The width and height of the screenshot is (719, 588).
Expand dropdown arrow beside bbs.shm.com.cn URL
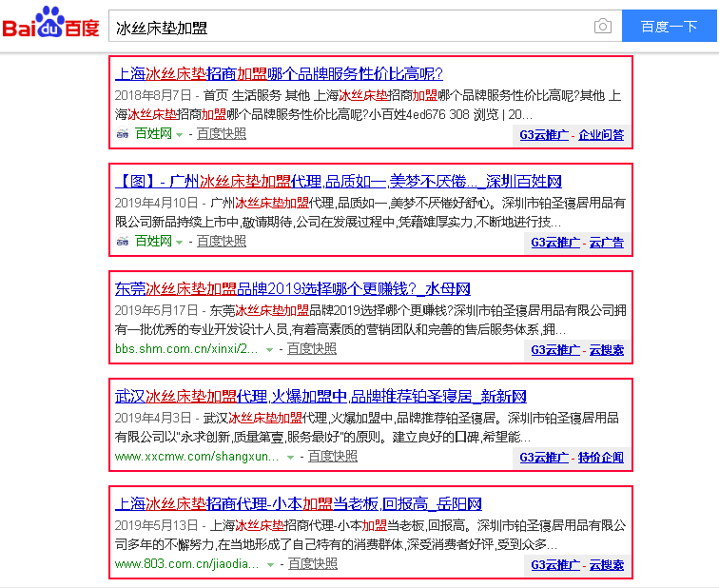[270, 350]
